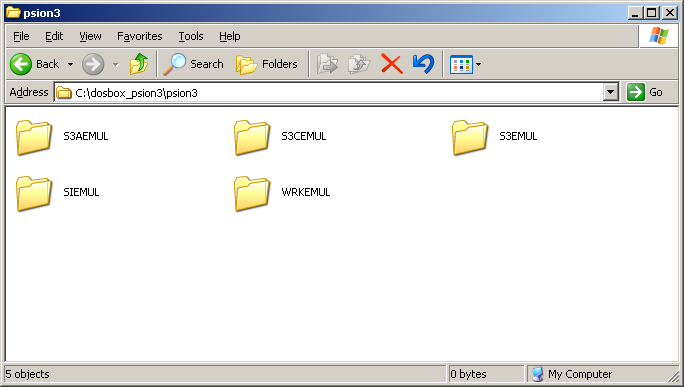The width and height of the screenshot is (684, 387).
Task: Open the Tools menu
Action: (191, 36)
